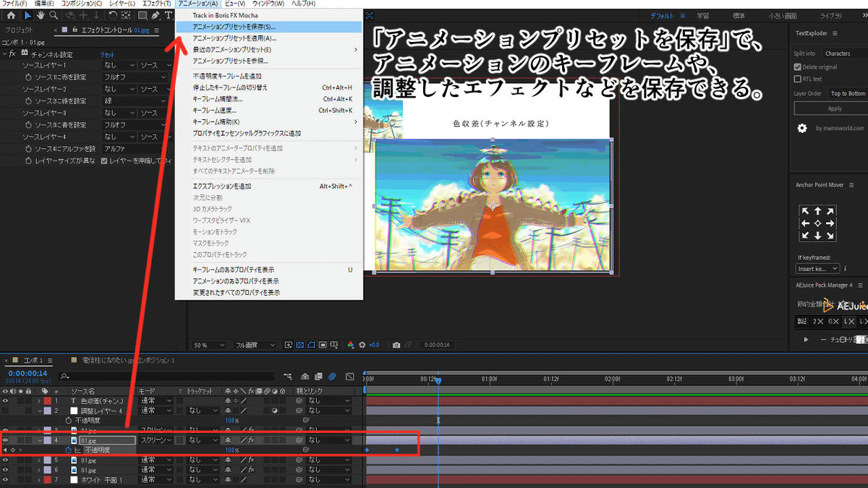Open the フル画質 resolution dropdown
The width and height of the screenshot is (868, 488).
[255, 345]
